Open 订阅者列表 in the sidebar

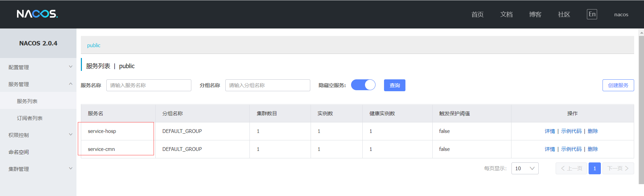point(30,118)
